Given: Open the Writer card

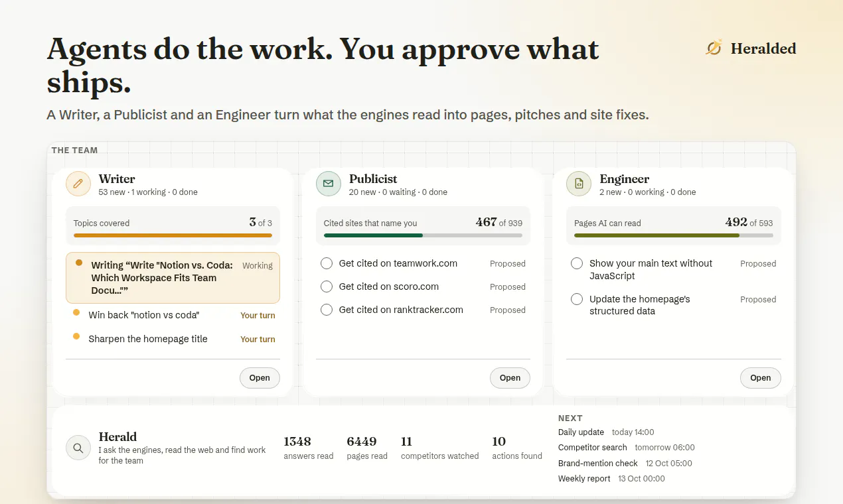Looking at the screenshot, I should 260,378.
